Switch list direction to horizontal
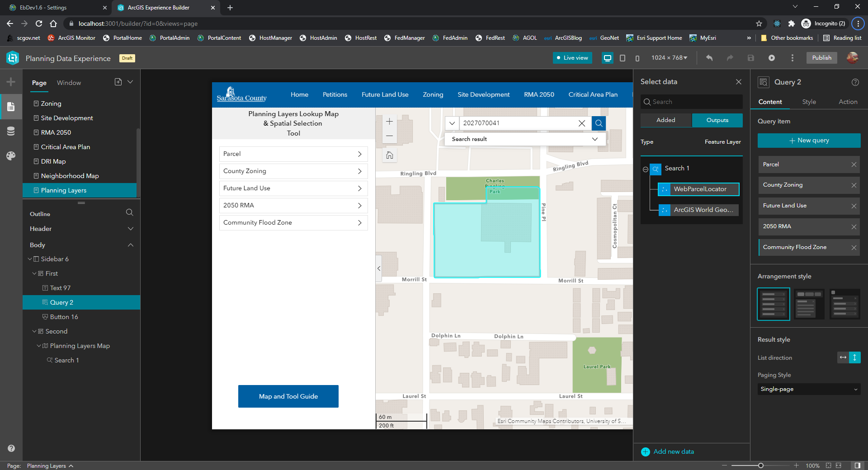This screenshot has height=470, width=868. coord(842,357)
